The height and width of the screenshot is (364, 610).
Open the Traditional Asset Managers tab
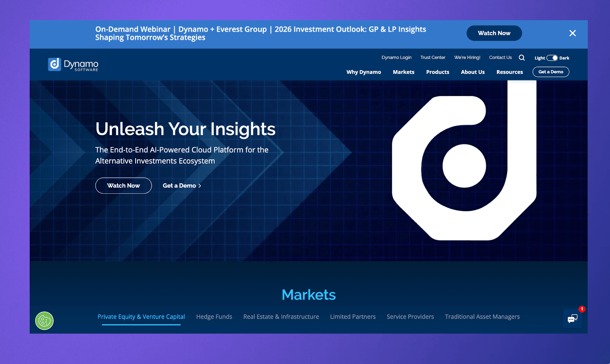482,317
